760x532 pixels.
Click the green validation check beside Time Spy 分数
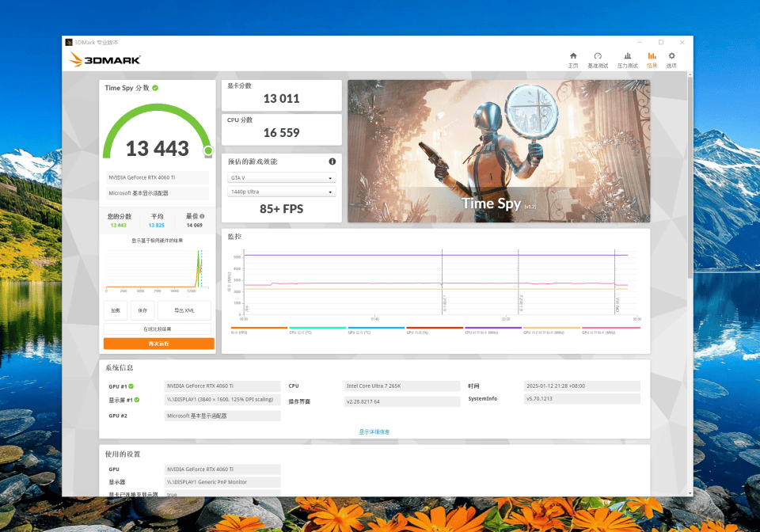(x=155, y=88)
